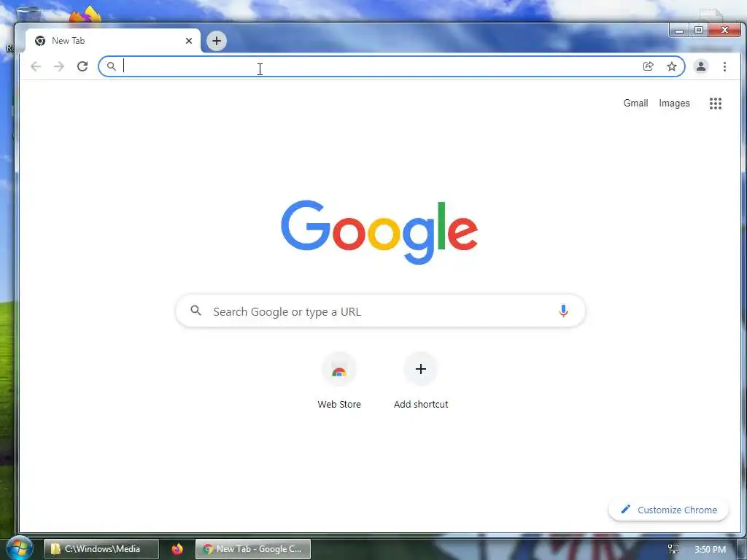This screenshot has width=747, height=560.
Task: Open the Chrome profile avatar menu
Action: click(701, 66)
